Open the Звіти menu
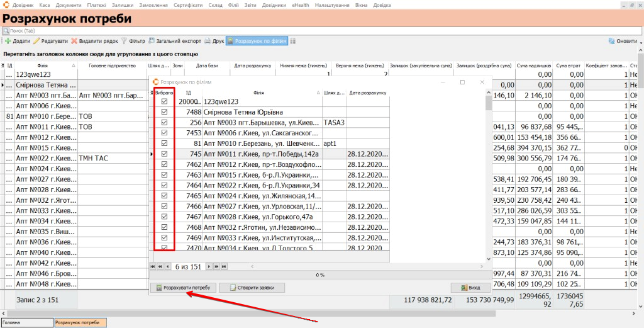This screenshot has width=644, height=328. [249, 5]
